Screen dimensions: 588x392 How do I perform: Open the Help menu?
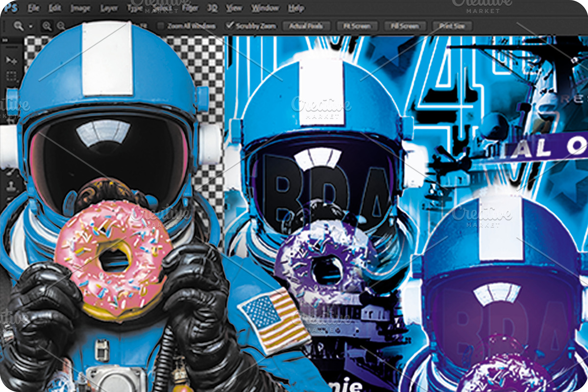[x=296, y=8]
